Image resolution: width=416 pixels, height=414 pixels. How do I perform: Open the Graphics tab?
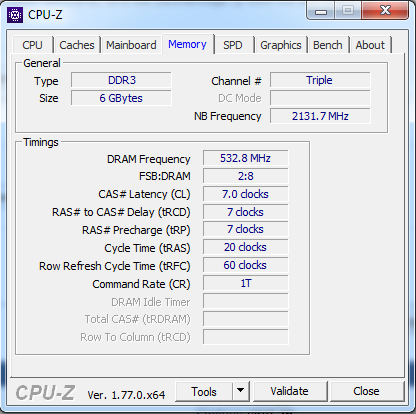pyautogui.click(x=281, y=45)
